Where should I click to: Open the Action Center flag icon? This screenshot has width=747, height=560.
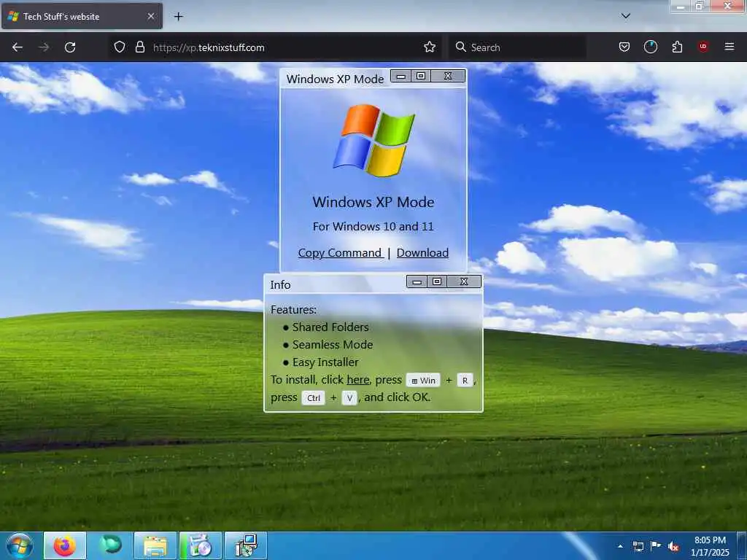pyautogui.click(x=656, y=545)
